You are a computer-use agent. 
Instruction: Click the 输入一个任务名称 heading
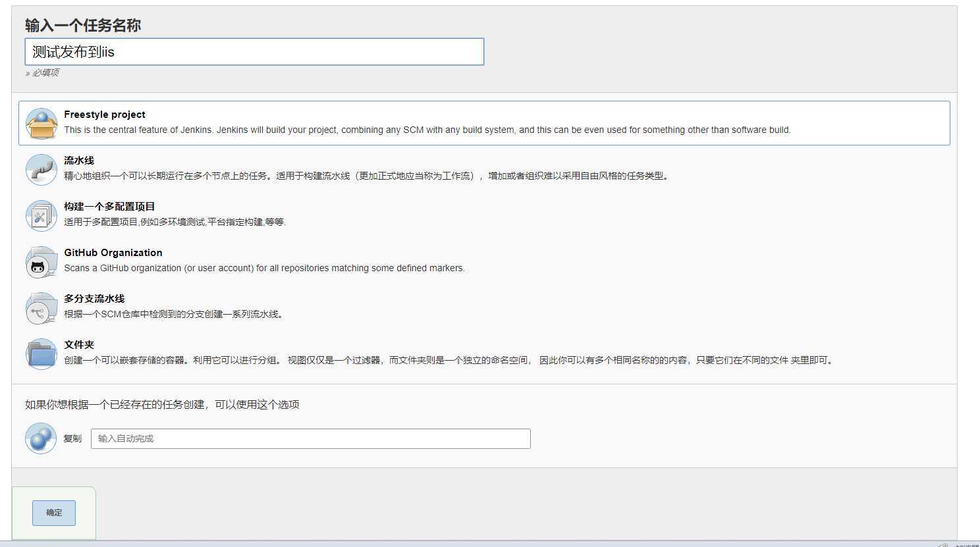pos(83,25)
